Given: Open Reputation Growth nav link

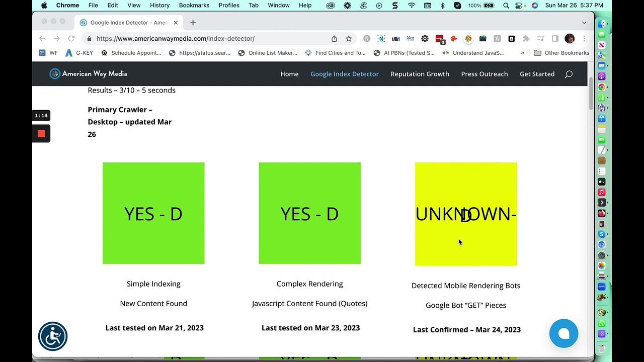Looking at the screenshot, I should 420,74.
